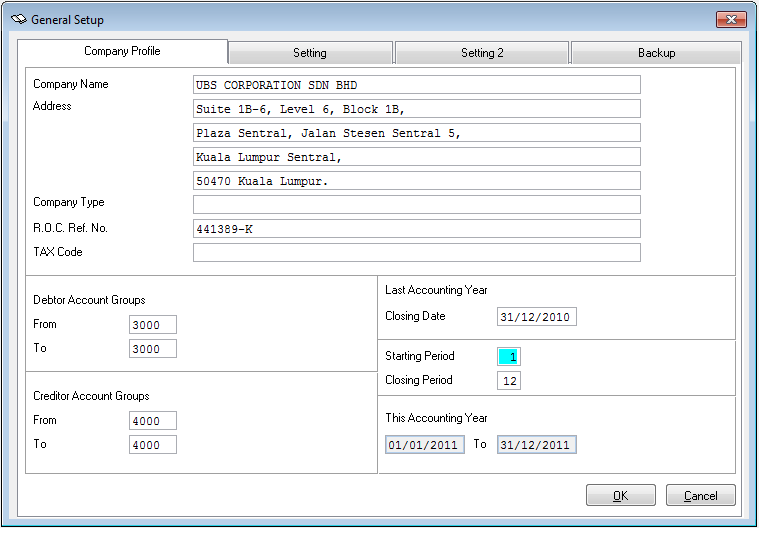Click the empty TAX Code field

pos(417,252)
